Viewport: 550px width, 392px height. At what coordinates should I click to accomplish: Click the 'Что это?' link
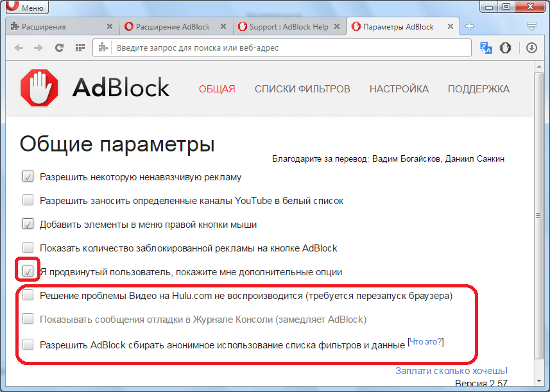click(x=426, y=342)
